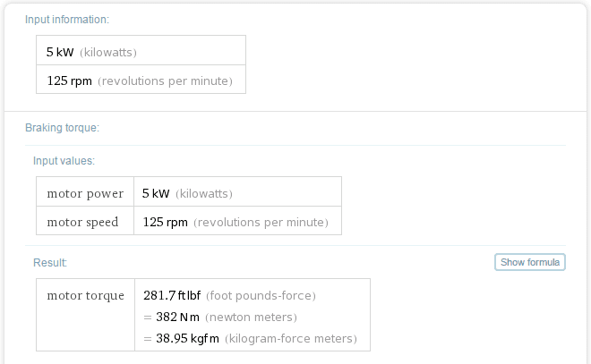Click kilowatts unit text in Input information

click(108, 52)
